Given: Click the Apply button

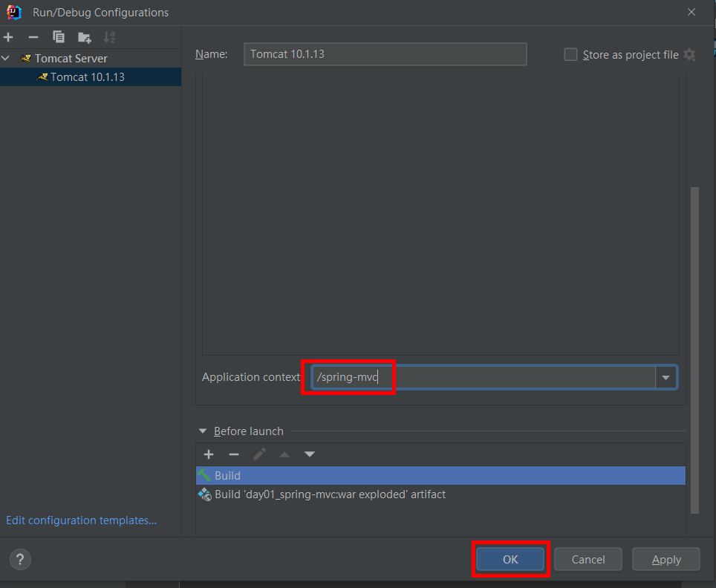Looking at the screenshot, I should pos(666,559).
